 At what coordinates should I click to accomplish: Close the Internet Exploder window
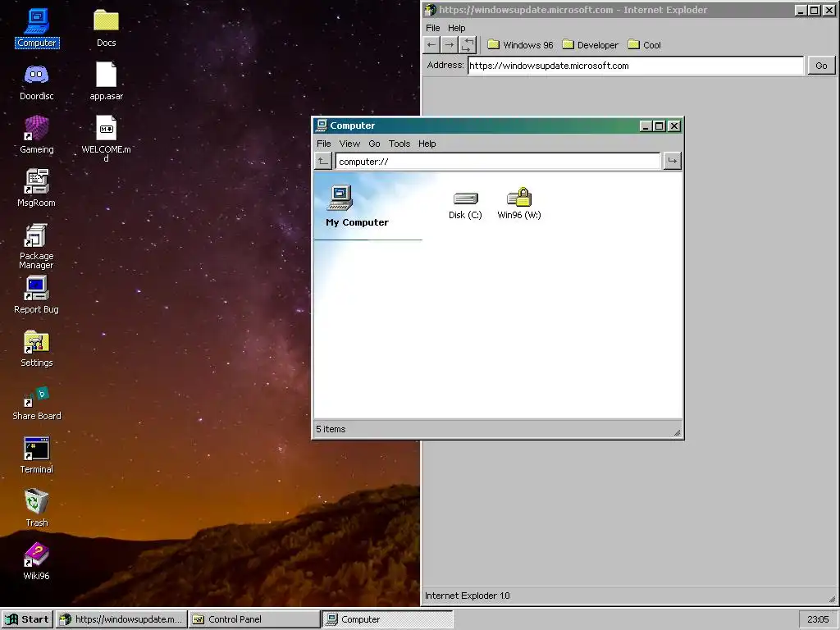829,10
